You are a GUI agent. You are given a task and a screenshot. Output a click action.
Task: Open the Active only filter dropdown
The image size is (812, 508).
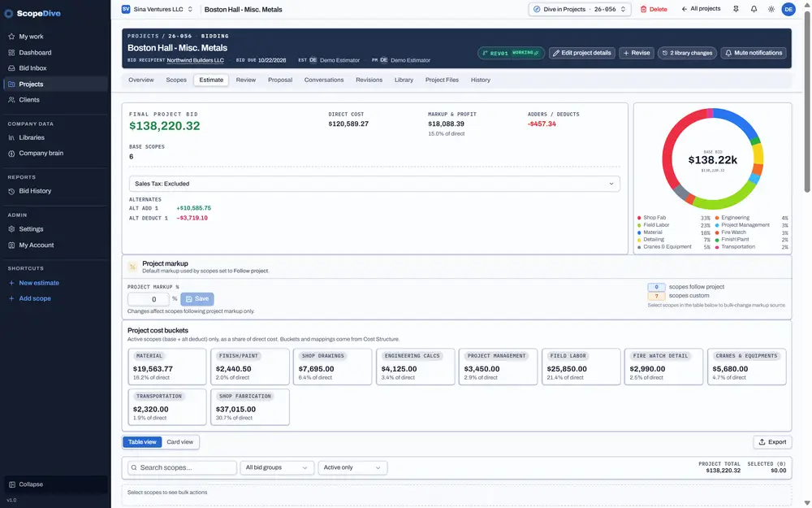[x=352, y=467]
